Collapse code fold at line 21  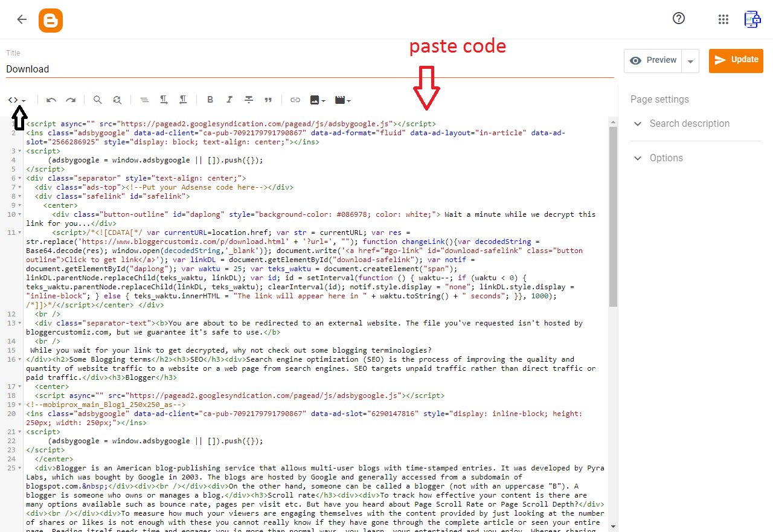21,432
